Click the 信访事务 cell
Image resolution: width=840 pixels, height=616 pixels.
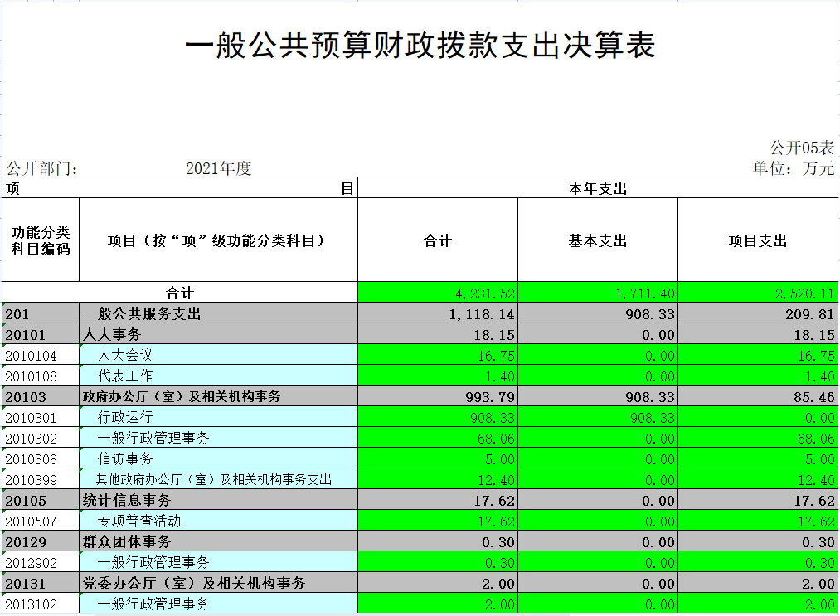[219, 458]
